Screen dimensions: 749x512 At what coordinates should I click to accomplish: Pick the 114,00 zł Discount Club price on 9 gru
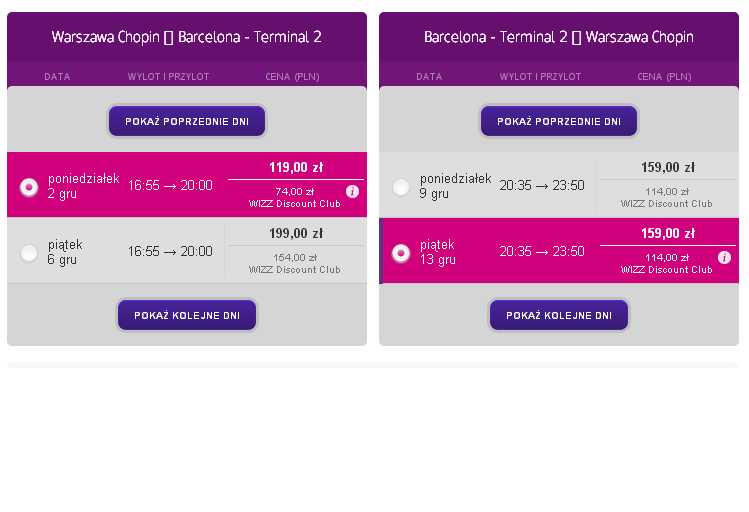coord(666,197)
